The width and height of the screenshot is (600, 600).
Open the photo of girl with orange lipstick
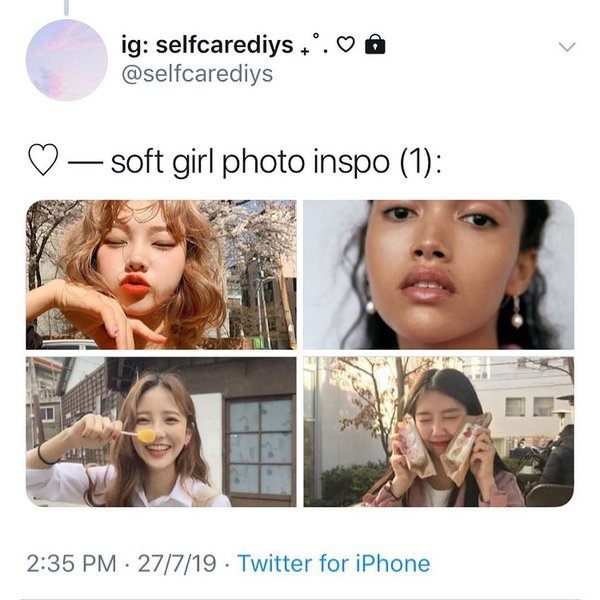161,274
